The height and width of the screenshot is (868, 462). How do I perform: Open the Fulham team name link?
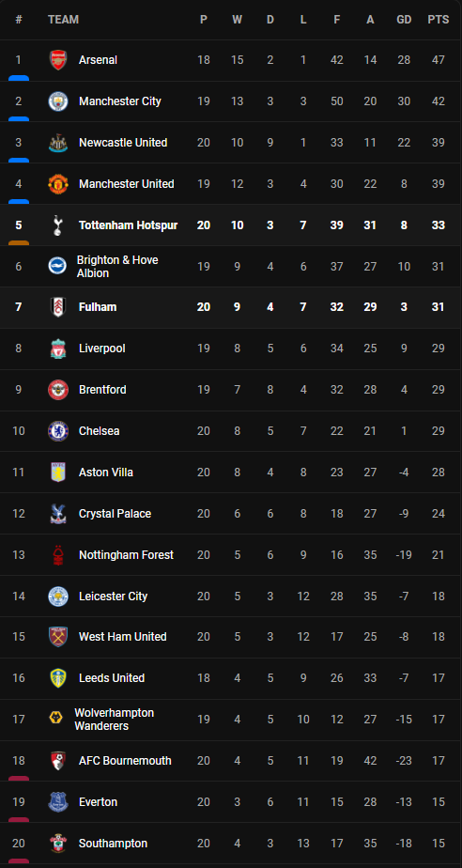(98, 307)
